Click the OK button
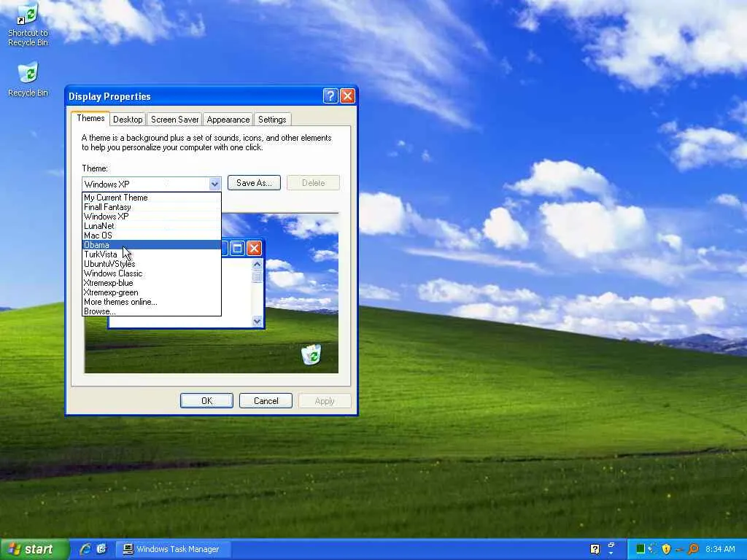Image resolution: width=747 pixels, height=560 pixels. [206, 401]
